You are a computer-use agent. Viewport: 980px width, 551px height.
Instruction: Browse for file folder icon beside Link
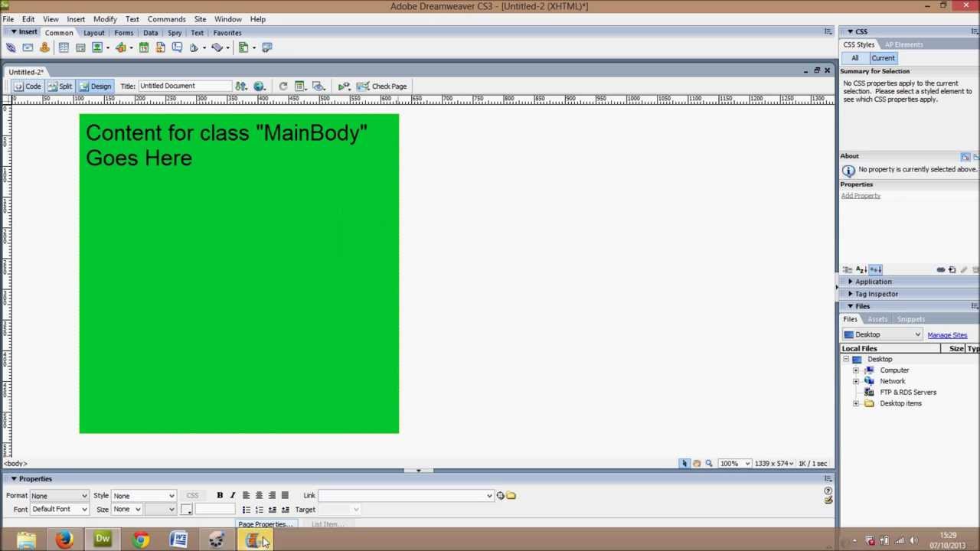pyautogui.click(x=511, y=495)
